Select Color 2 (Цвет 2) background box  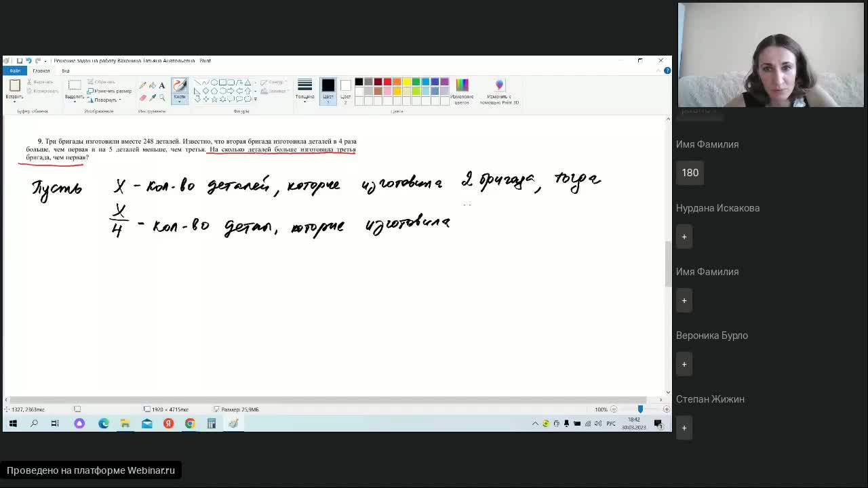[346, 91]
